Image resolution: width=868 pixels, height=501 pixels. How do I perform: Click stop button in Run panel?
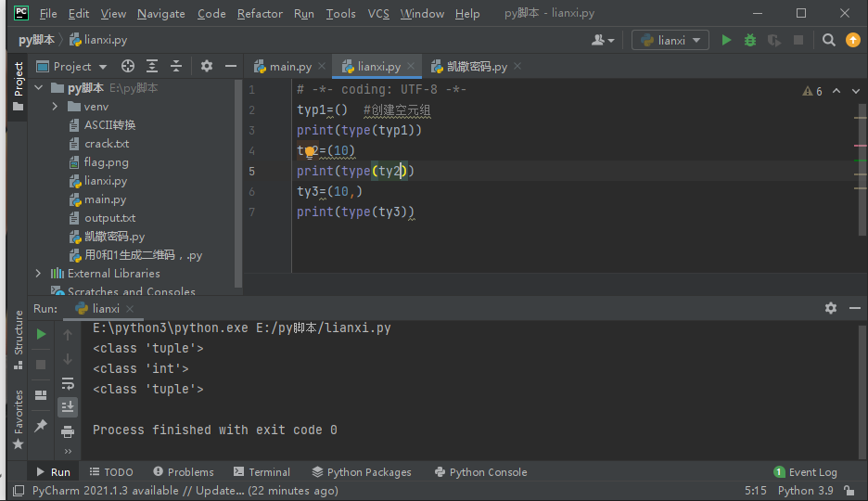pos(41,365)
